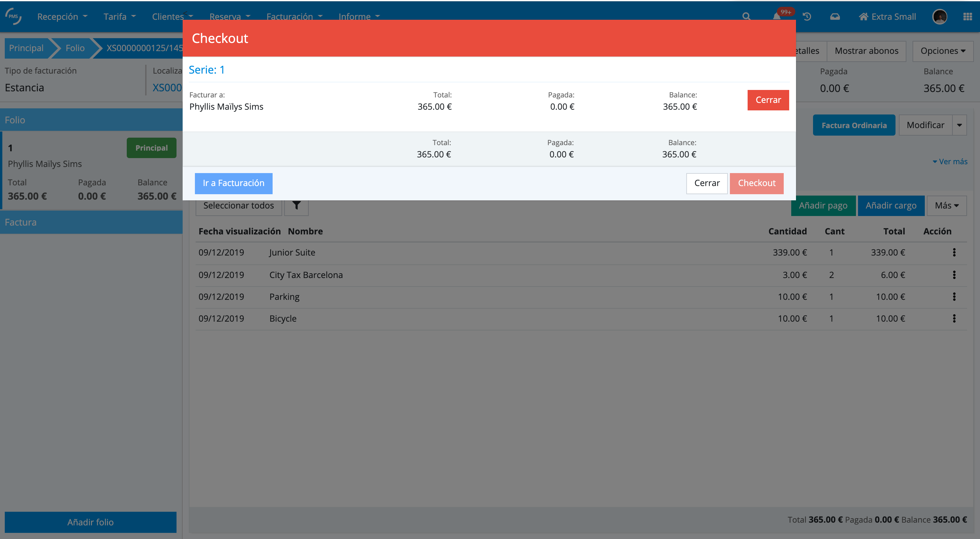
Task: Open action menu for Bicycle row
Action: tap(954, 318)
